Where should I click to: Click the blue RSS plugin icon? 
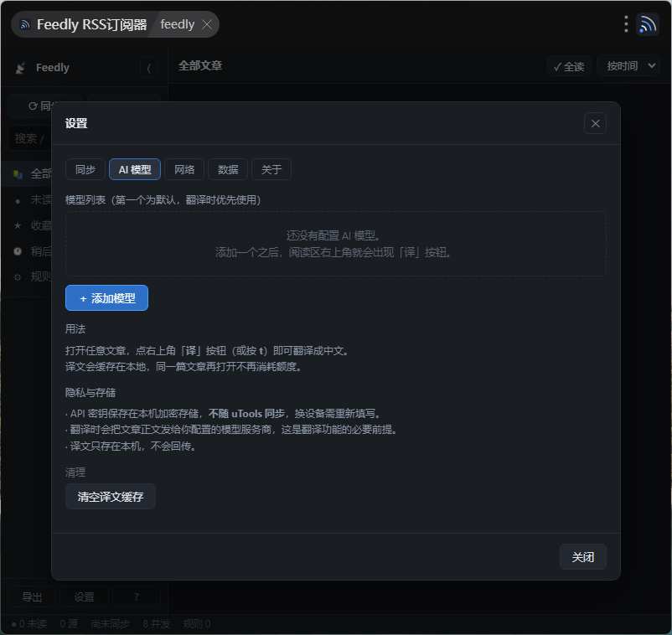648,24
